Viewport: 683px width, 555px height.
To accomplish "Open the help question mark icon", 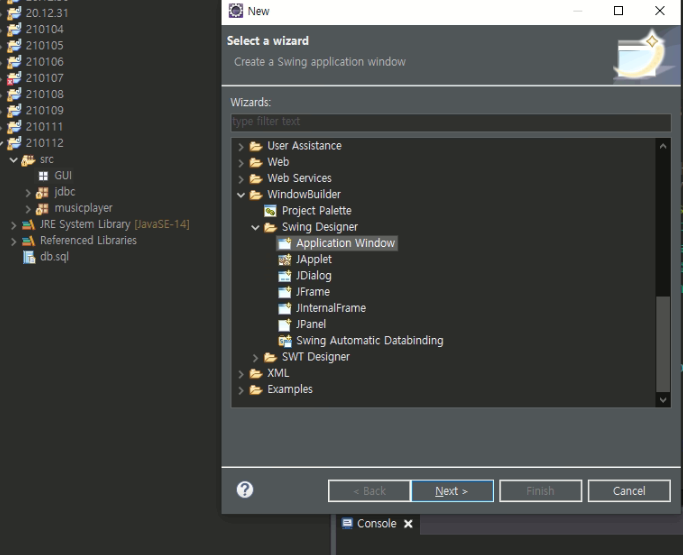I will pyautogui.click(x=245, y=490).
